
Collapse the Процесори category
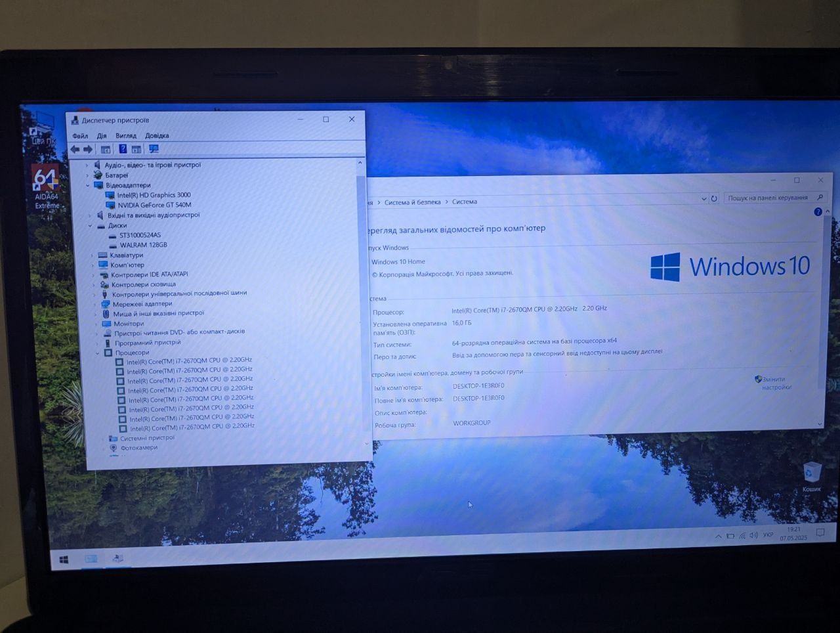[98, 353]
